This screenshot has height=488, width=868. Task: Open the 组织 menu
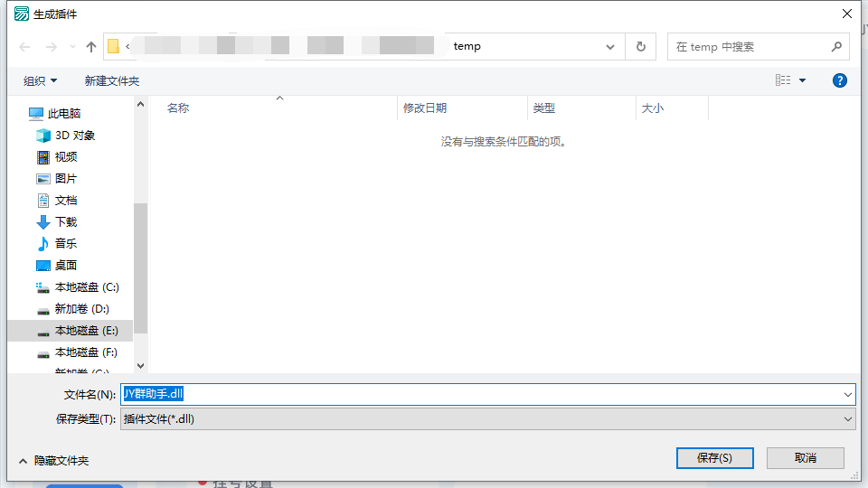tap(40, 80)
